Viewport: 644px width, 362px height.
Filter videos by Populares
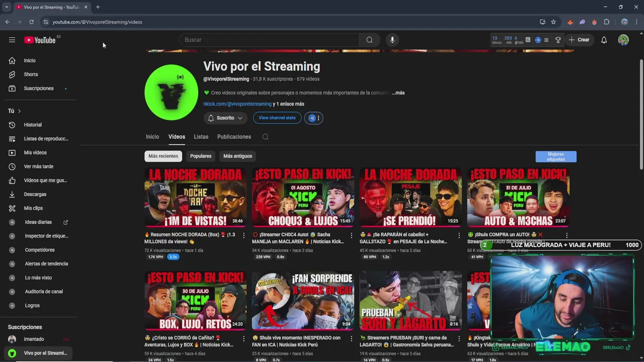[x=201, y=156]
